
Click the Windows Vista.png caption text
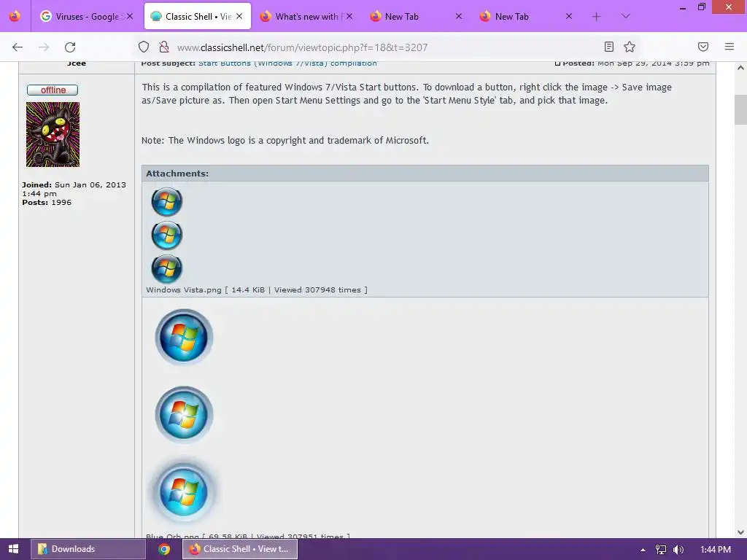tap(256, 290)
